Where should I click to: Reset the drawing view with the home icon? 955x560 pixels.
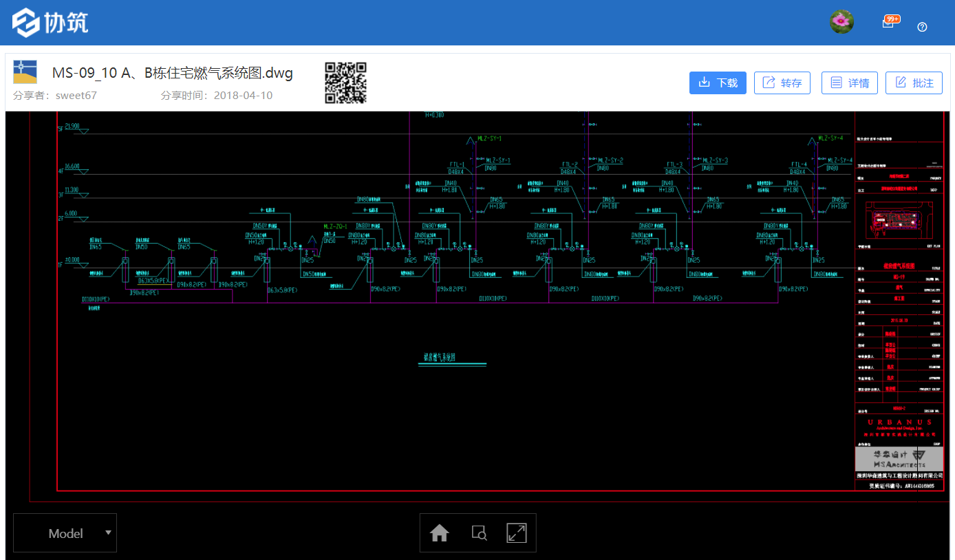[x=440, y=533]
